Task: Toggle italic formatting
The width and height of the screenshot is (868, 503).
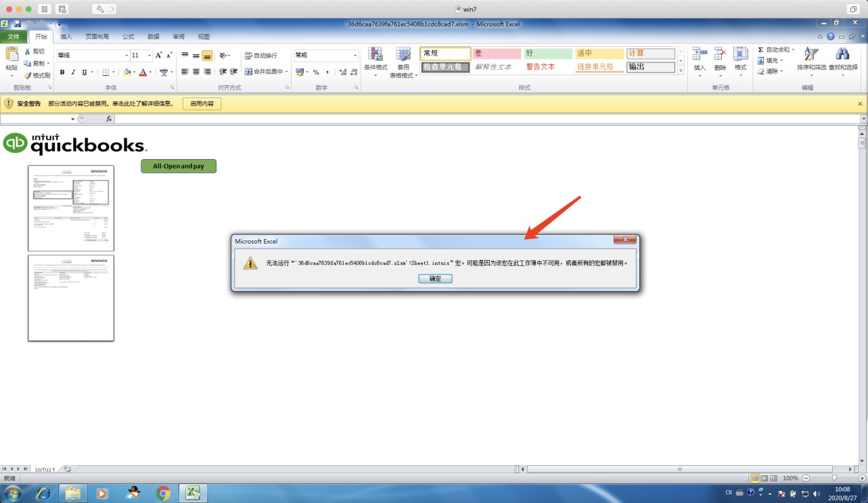Action: click(x=73, y=72)
